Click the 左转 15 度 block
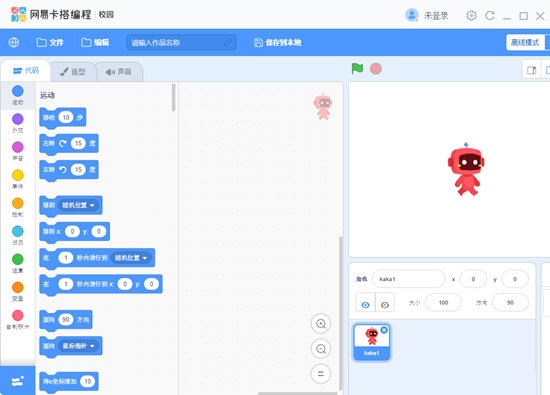This screenshot has height=395, width=550. click(69, 170)
